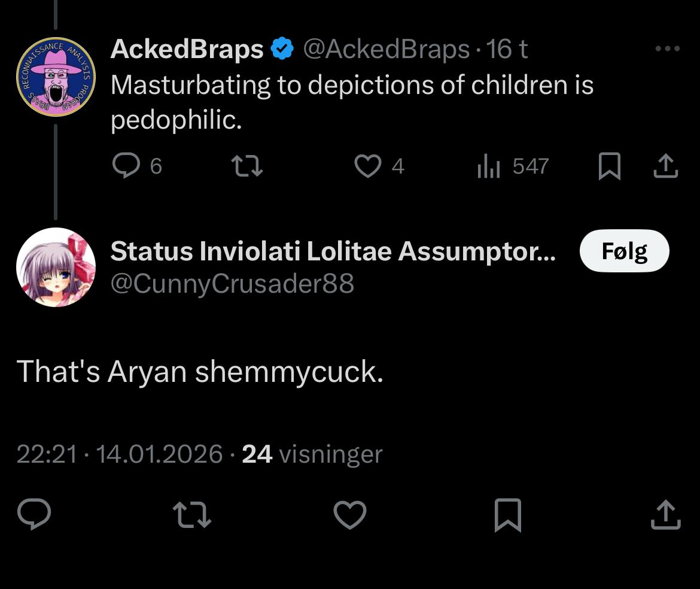Like the AckedBraps post with 4 likes
This screenshot has width=700, height=589.
[367, 166]
